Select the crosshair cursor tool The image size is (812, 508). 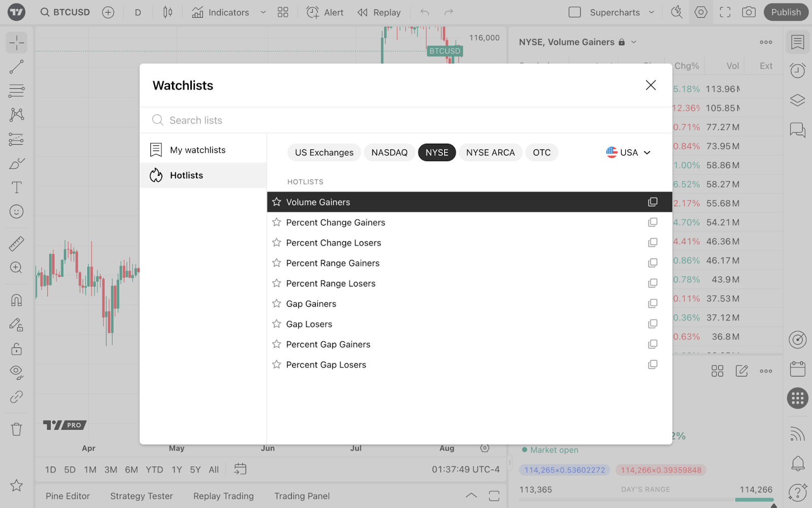point(17,43)
